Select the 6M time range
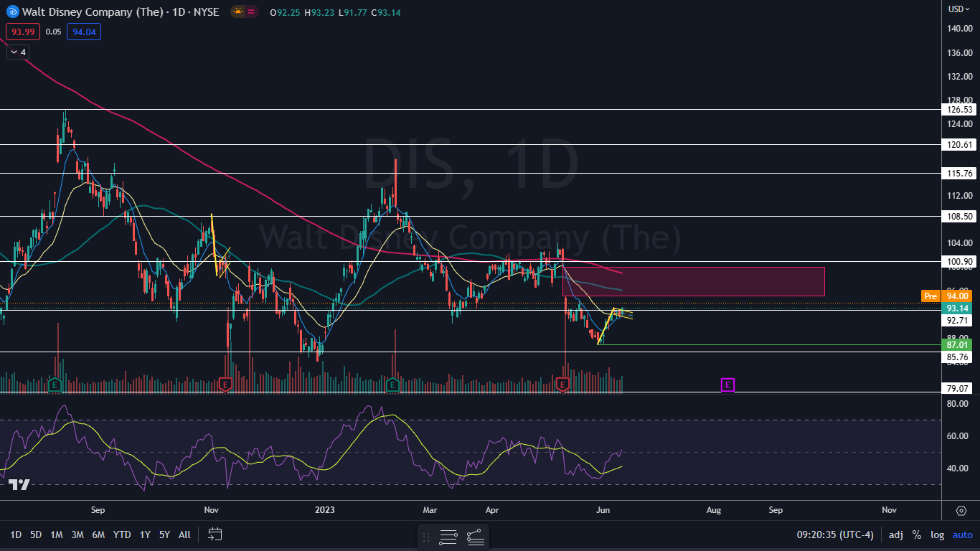Screen dimensions: 980x551 click(98, 534)
